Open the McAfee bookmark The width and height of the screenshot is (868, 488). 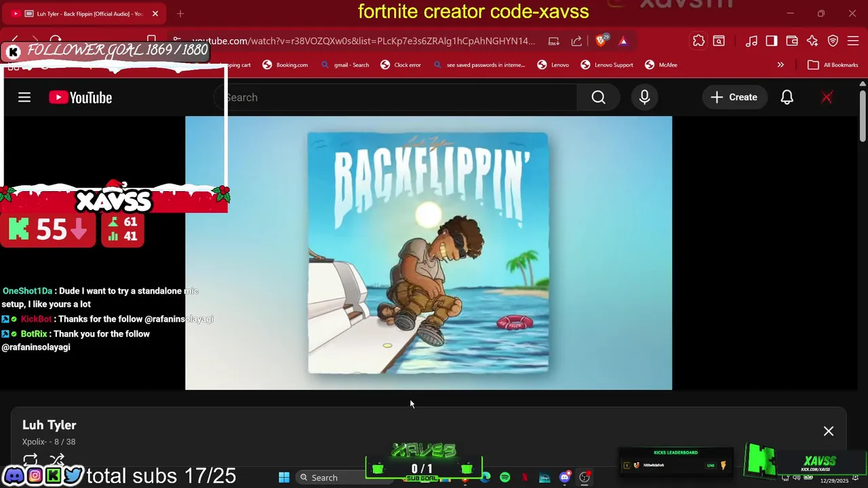click(x=661, y=65)
